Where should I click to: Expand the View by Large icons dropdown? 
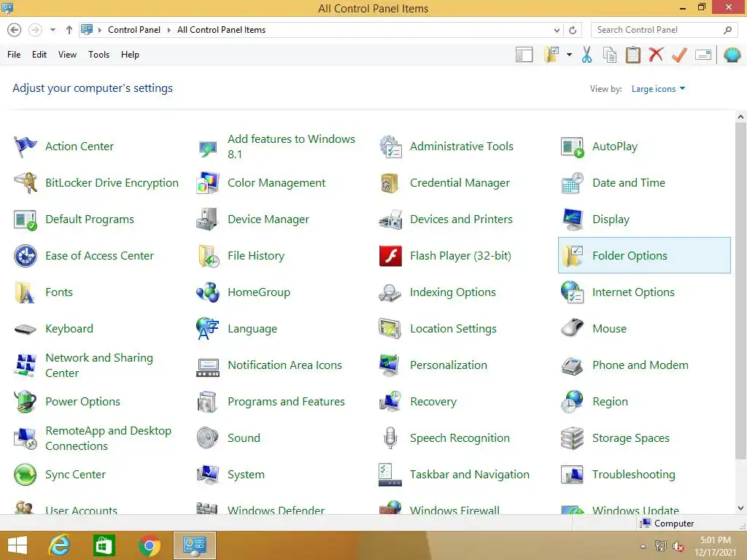658,88
